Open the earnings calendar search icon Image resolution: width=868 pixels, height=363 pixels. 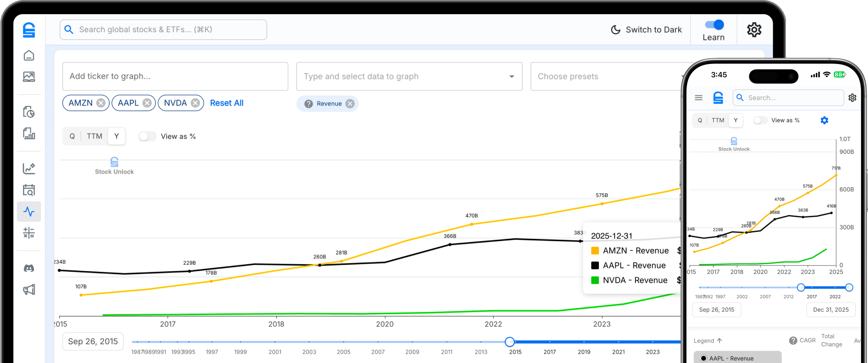pos(29,190)
